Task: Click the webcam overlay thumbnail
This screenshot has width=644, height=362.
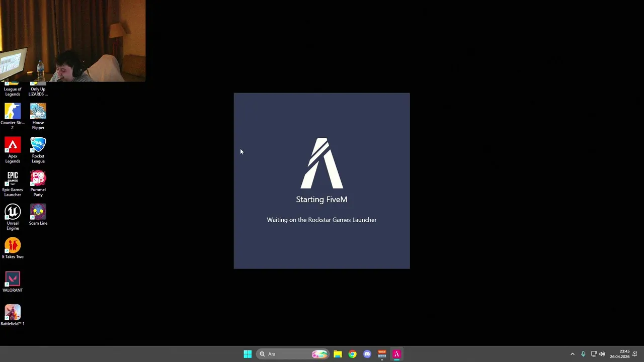Action: tap(72, 41)
